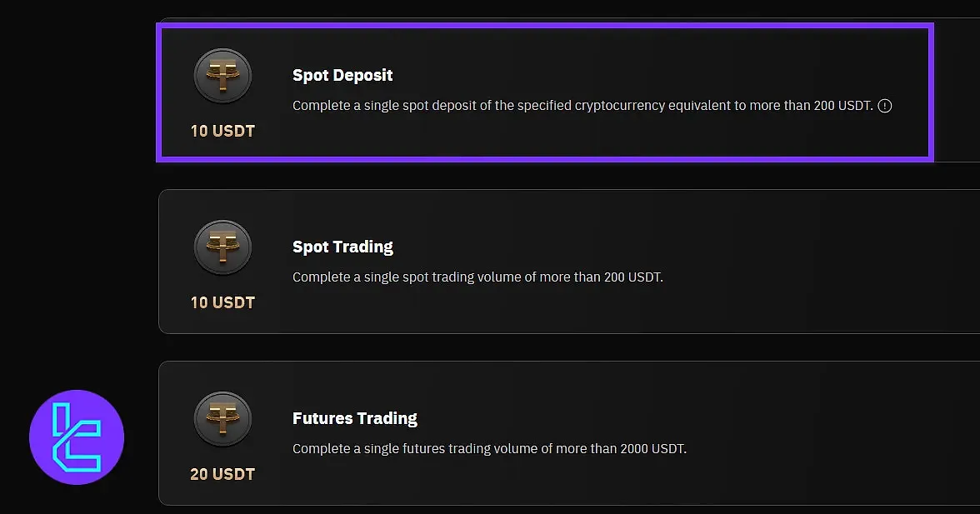
Task: Click the Tether coin icon for Spot Trading
Action: 222,247
